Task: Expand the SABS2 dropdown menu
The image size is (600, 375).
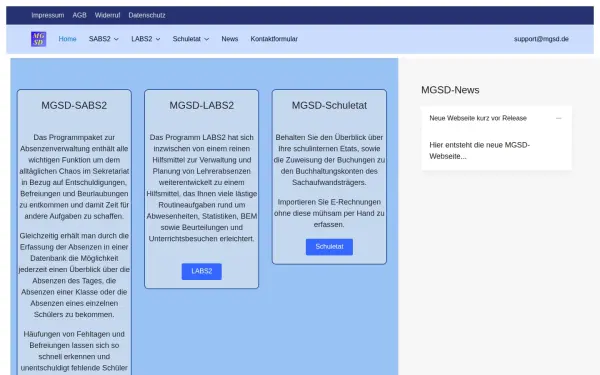Action: coord(104,39)
